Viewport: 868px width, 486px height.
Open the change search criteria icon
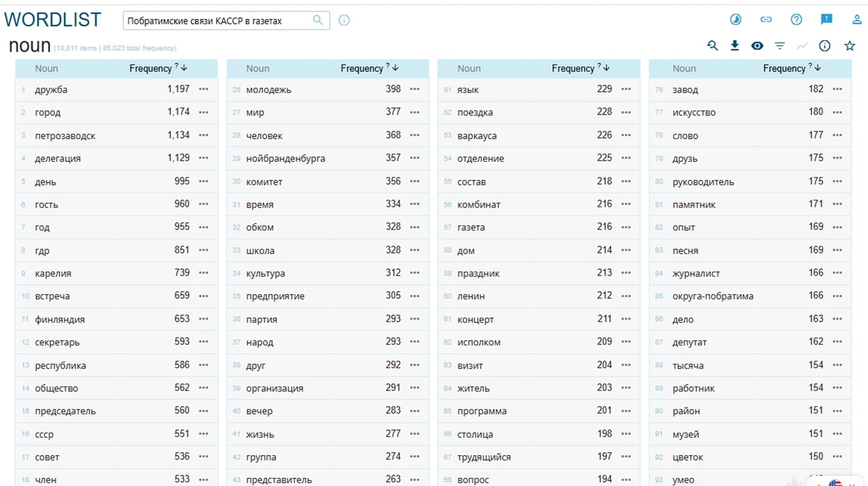(712, 46)
